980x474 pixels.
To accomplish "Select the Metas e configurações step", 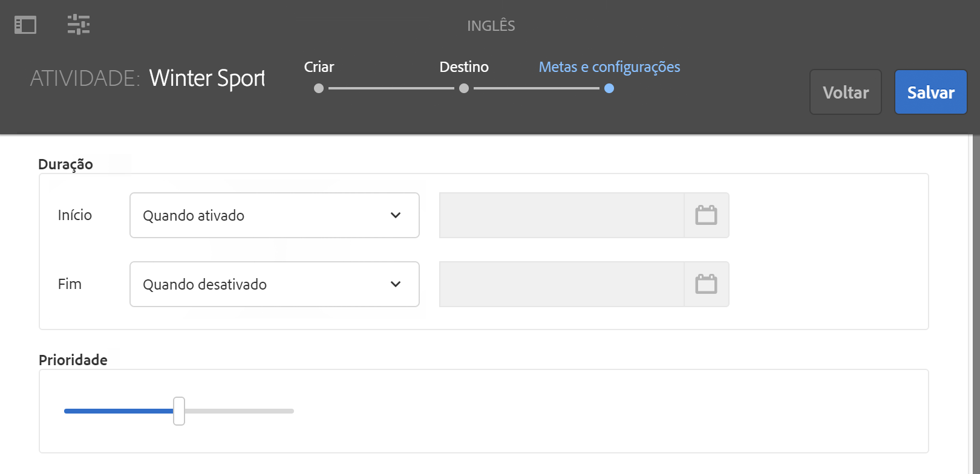I will point(609,67).
